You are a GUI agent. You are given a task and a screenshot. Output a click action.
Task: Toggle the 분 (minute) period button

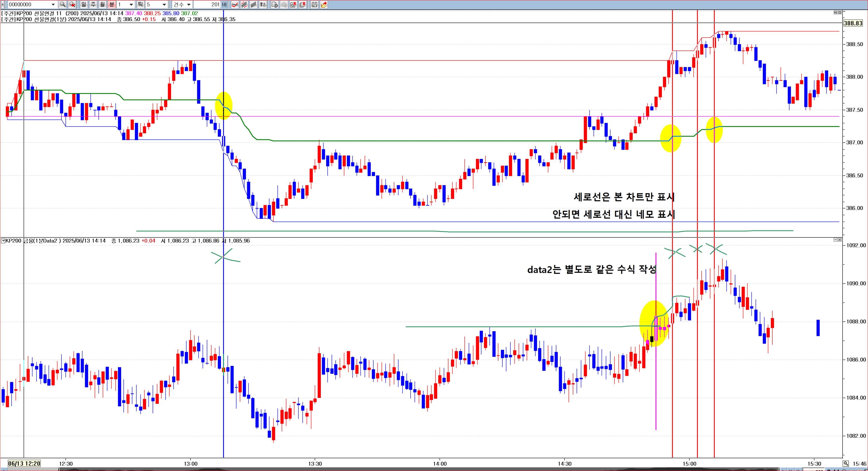111,4
